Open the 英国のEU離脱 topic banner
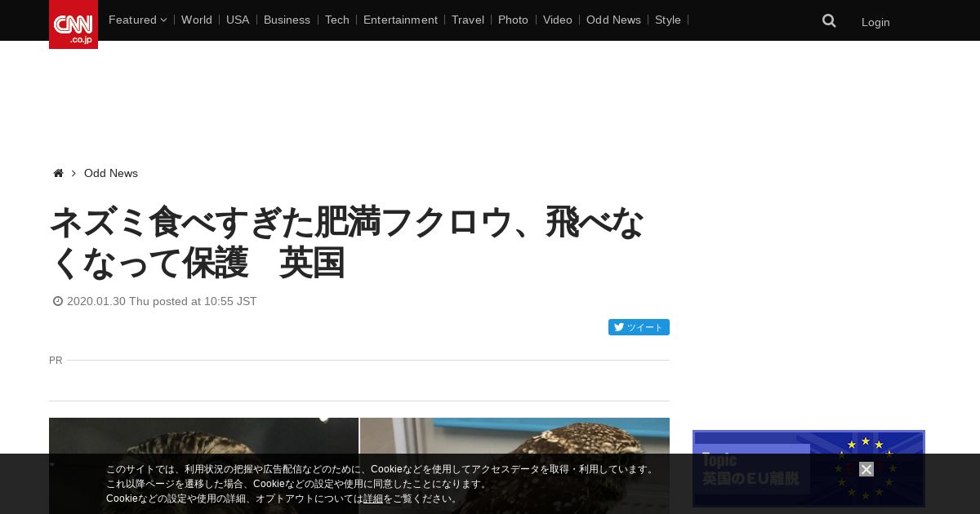The height and width of the screenshot is (514, 980). (x=808, y=469)
